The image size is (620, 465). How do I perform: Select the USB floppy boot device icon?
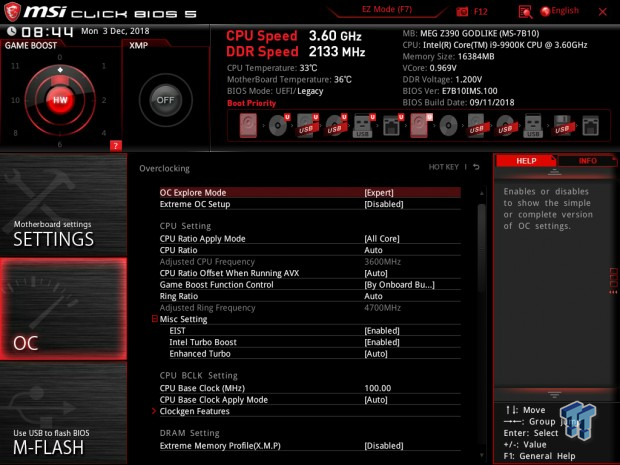coord(562,126)
